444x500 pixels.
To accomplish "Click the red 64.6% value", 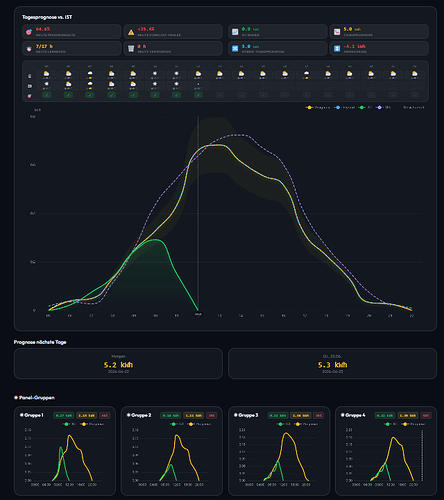I will coord(43,29).
